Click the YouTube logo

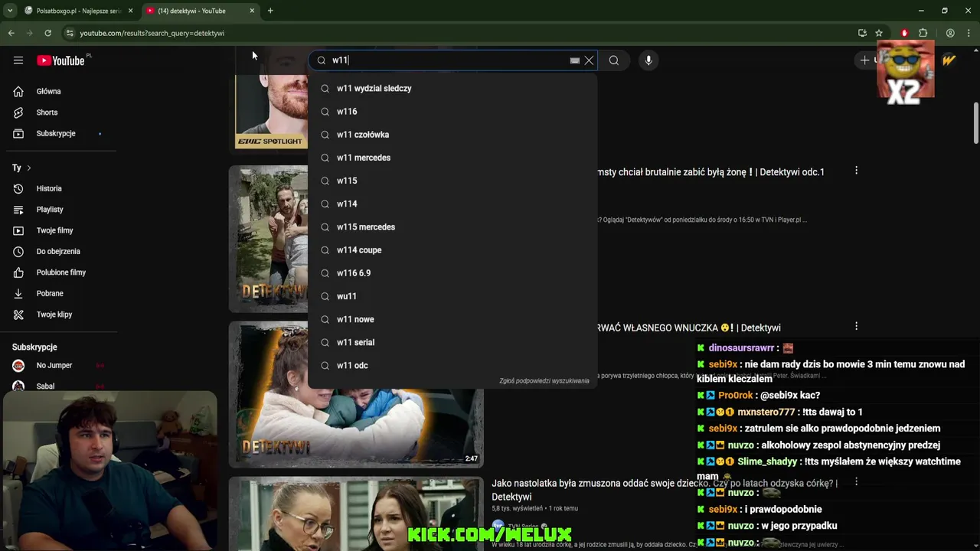pos(60,60)
